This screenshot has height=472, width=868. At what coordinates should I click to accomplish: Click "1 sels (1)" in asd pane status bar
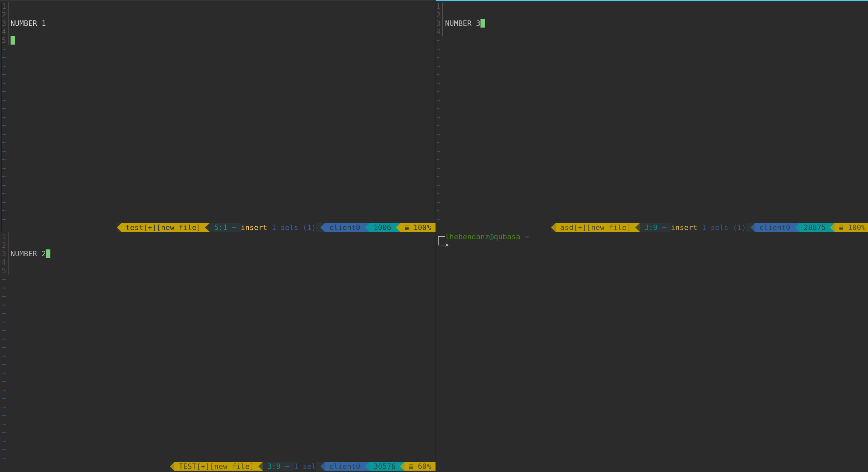click(x=724, y=228)
